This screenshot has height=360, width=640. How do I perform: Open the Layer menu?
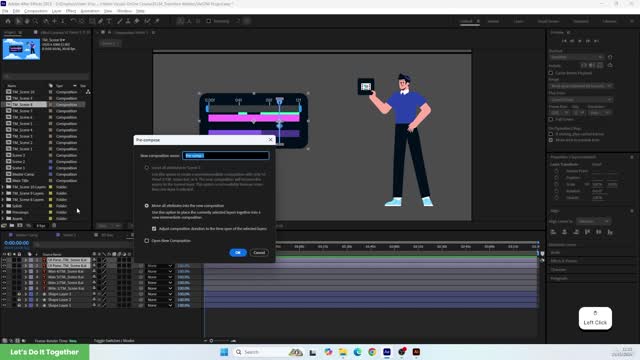click(57, 11)
